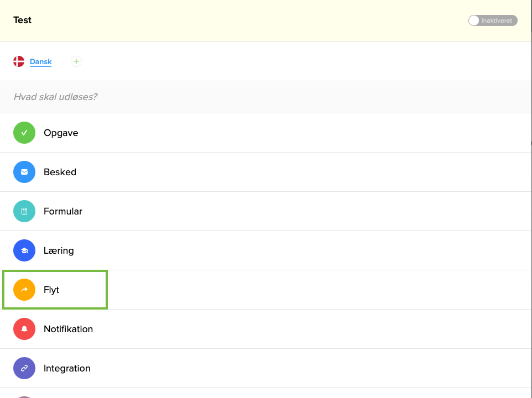Select the Flyt option text
The height and width of the screenshot is (398, 532).
tap(51, 290)
